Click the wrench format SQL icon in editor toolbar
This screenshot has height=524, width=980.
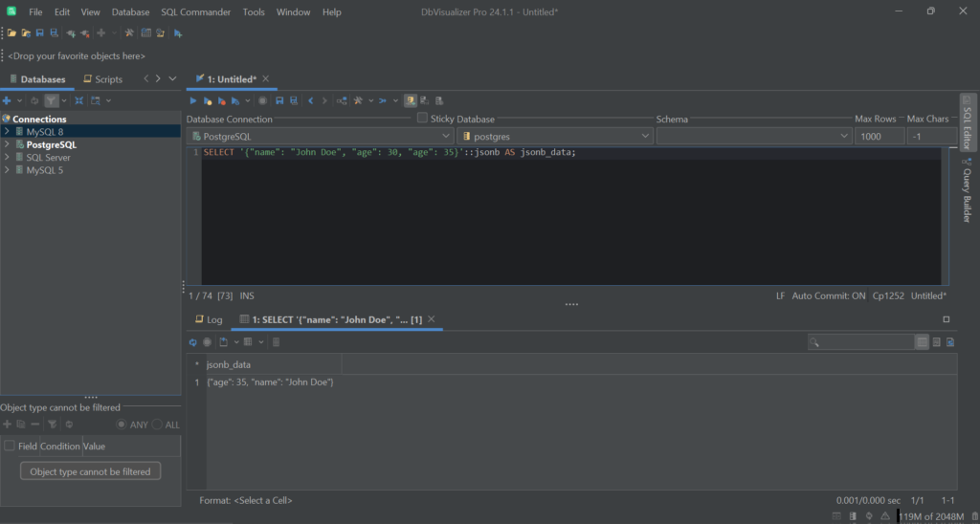pos(358,100)
